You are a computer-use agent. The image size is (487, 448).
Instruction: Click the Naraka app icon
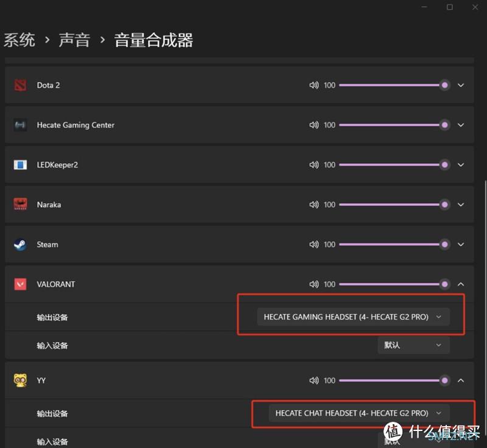[x=21, y=205]
